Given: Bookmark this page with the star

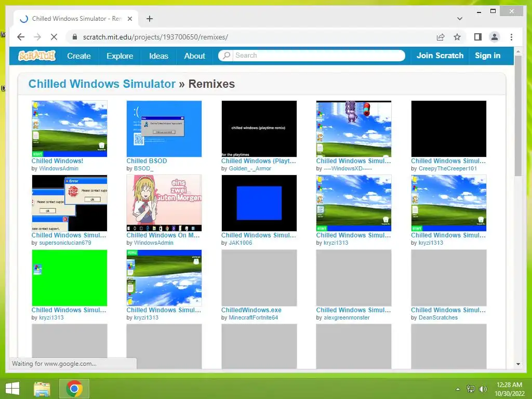Looking at the screenshot, I should (x=457, y=37).
